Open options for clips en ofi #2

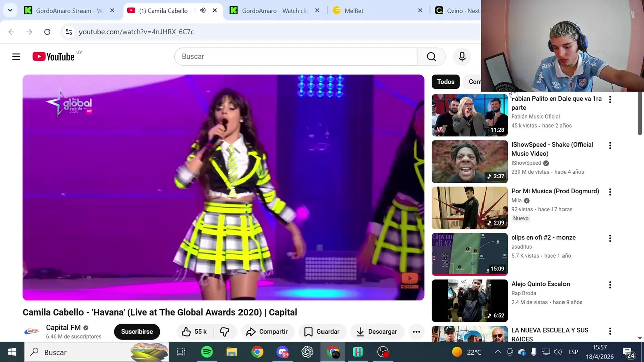click(x=610, y=238)
